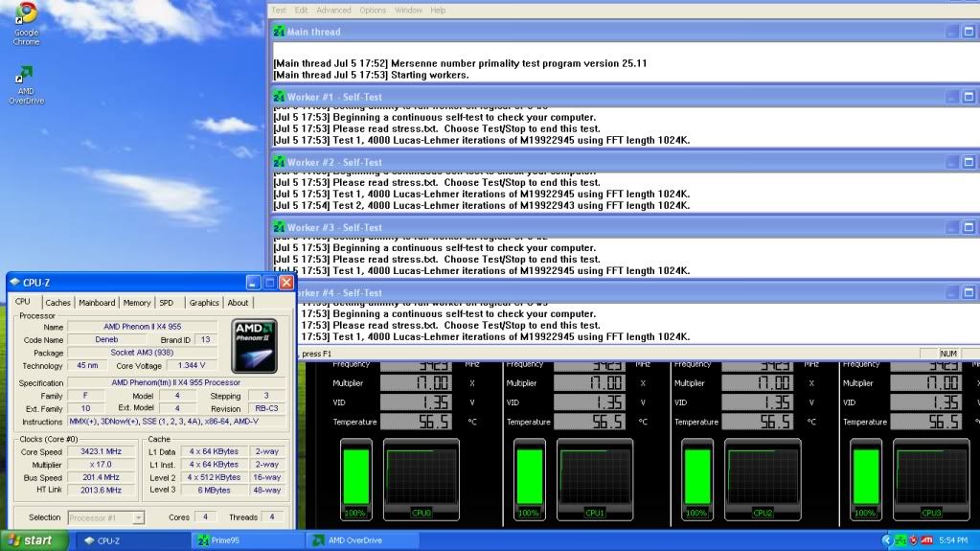Switch to the Memory tab in CPU-Z
The image size is (980, 551).
pos(137,303)
